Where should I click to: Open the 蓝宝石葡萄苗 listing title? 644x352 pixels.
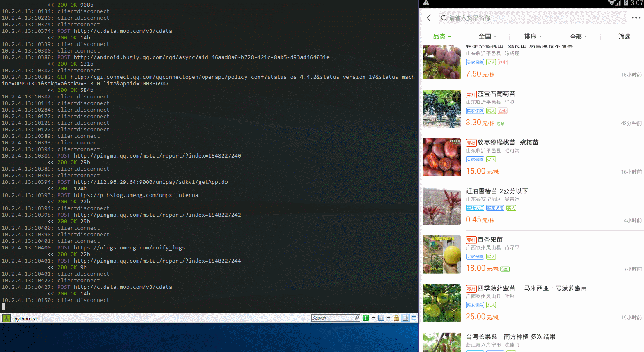coord(496,94)
